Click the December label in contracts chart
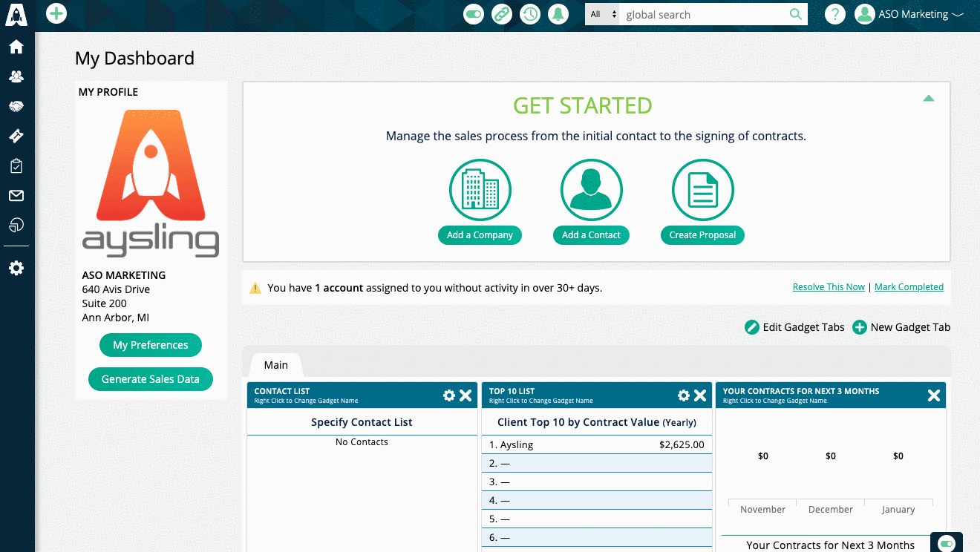980x552 pixels. coord(830,510)
